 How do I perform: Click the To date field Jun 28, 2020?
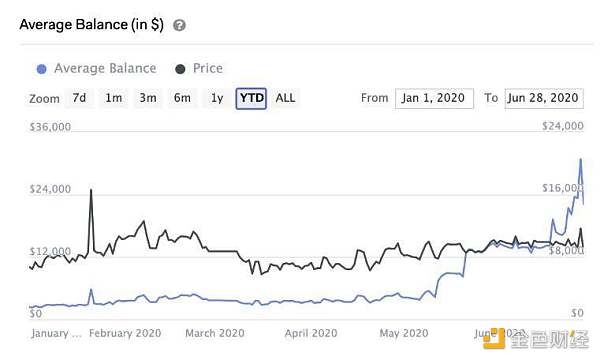544,98
